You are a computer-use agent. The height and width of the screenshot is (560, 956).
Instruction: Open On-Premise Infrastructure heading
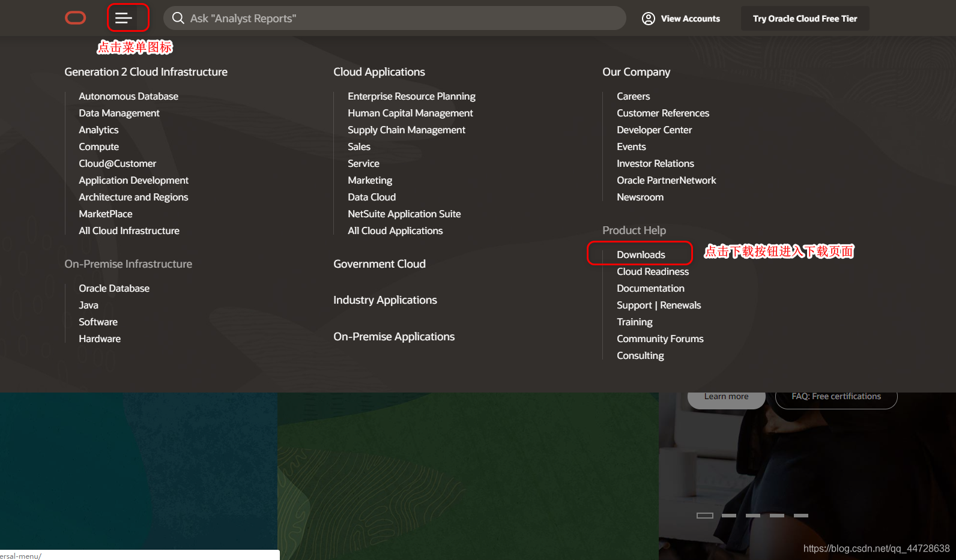pos(128,264)
